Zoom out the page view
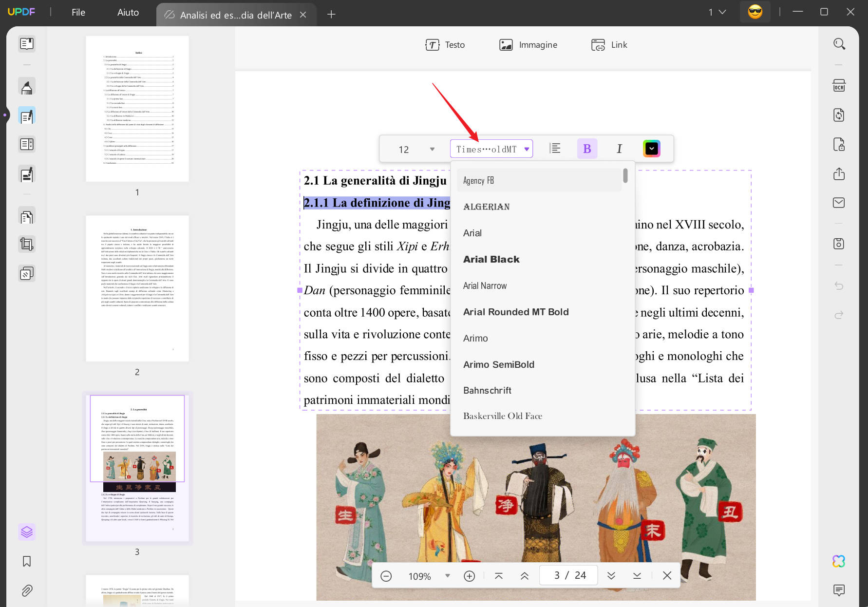The image size is (868, 607). pos(386,576)
